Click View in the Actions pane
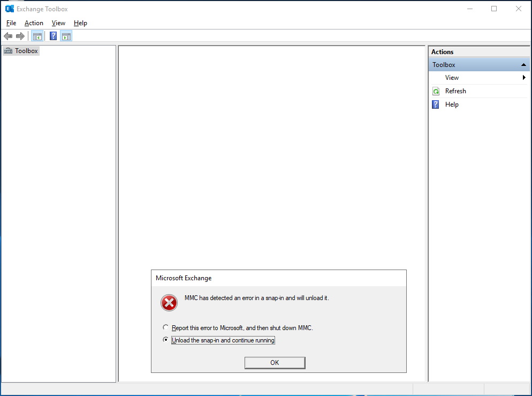532x396 pixels. click(452, 78)
